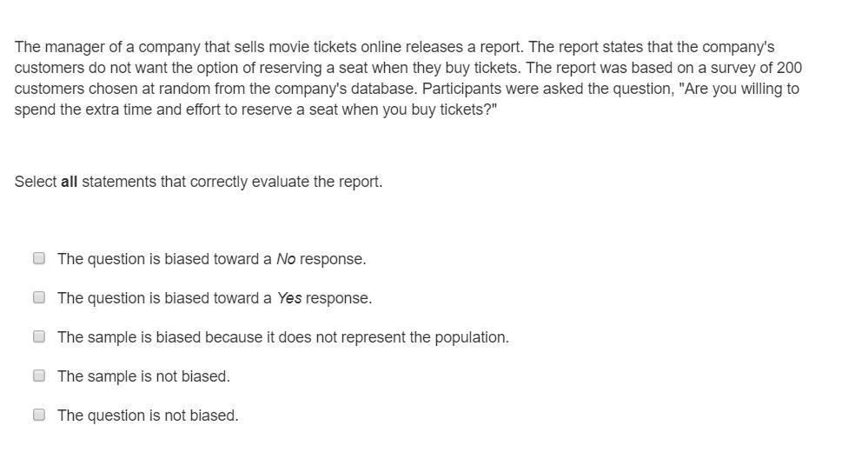Enable the "The sample is not biased" checkbox
Viewport: 868px width, 459px height.
coord(39,376)
